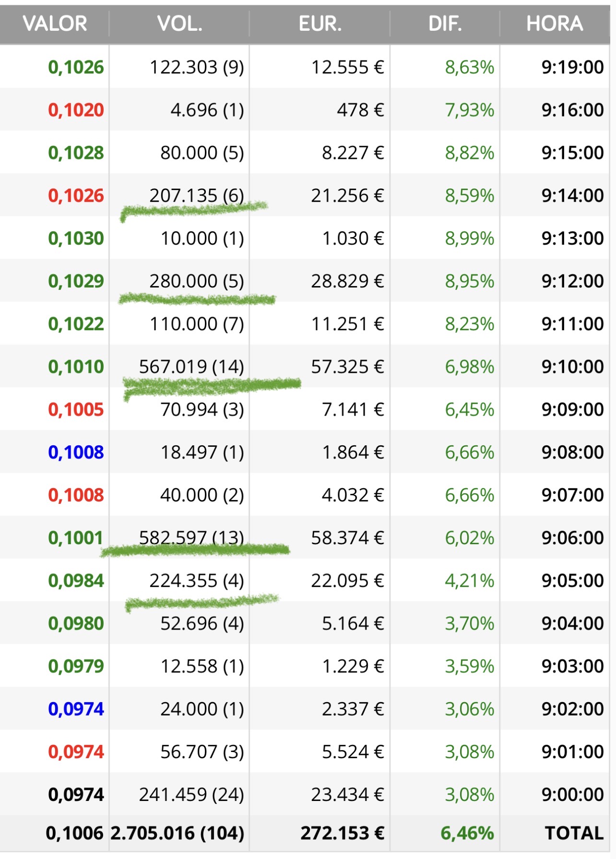Select percentage 8,99%

pyautogui.click(x=469, y=238)
